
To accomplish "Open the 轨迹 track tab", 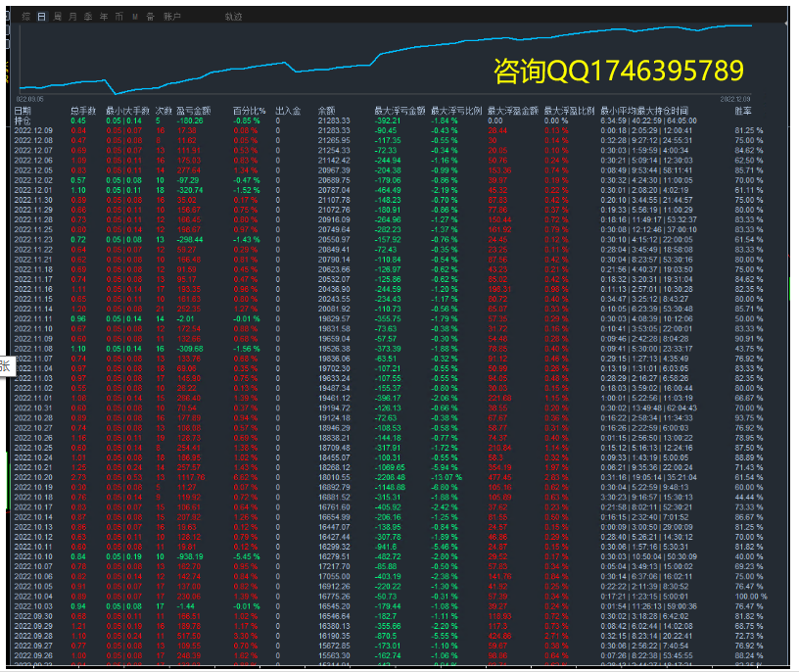I will tap(233, 17).
